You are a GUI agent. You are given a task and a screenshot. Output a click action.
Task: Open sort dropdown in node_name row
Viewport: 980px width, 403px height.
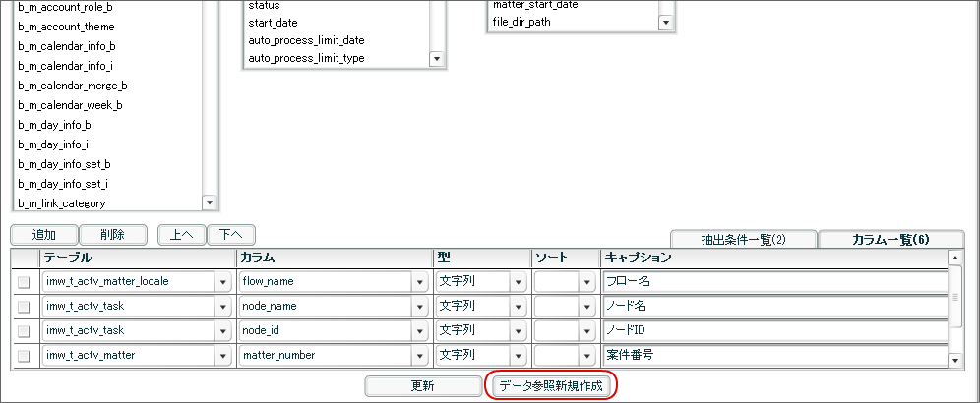pyautogui.click(x=586, y=307)
